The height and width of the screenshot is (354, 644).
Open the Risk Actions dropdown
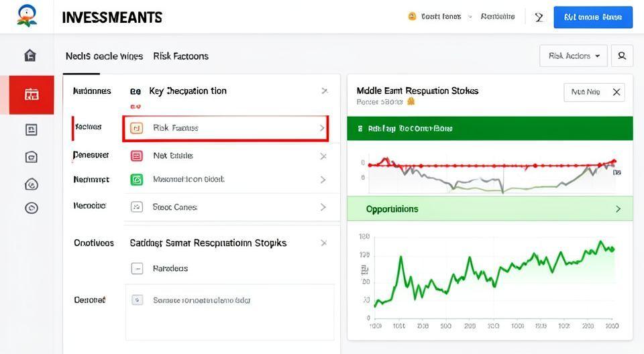click(573, 56)
